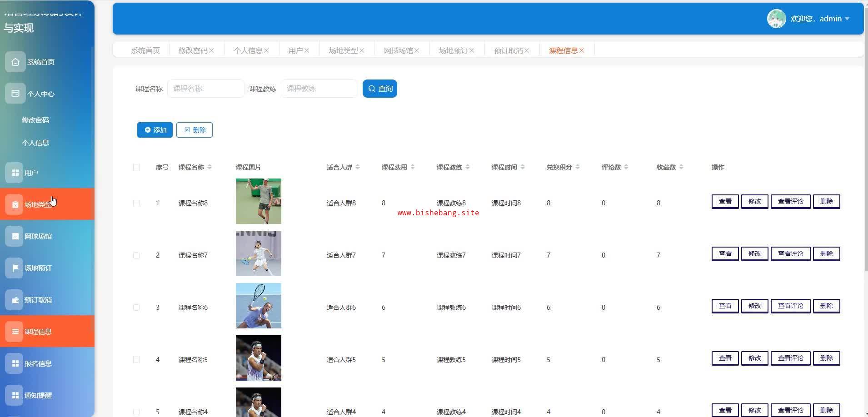Close the 个人信息 tab
868x417 pixels.
[266, 50]
